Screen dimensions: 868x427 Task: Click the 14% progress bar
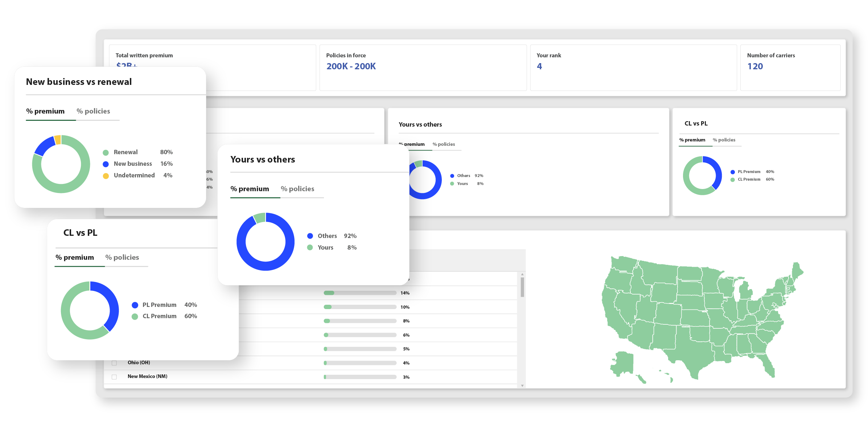tap(360, 293)
